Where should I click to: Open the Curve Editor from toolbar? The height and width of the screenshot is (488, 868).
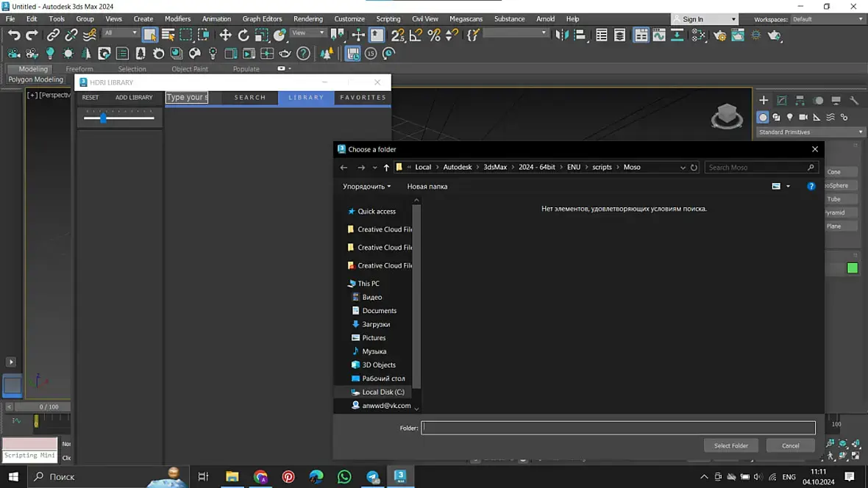(x=658, y=35)
